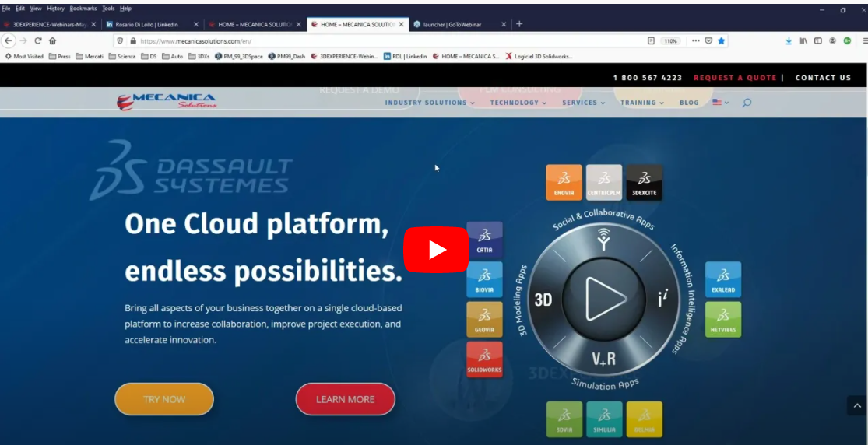Viewport: 868px width, 445px height.
Task: Open the History menu
Action: 55,9
